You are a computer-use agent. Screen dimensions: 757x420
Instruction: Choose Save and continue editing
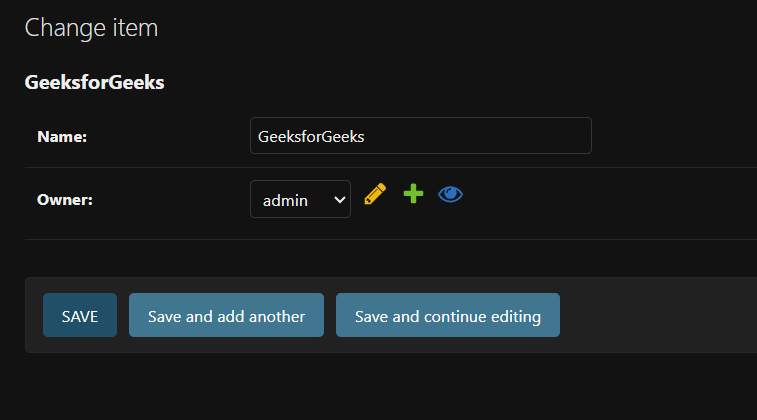coord(447,315)
